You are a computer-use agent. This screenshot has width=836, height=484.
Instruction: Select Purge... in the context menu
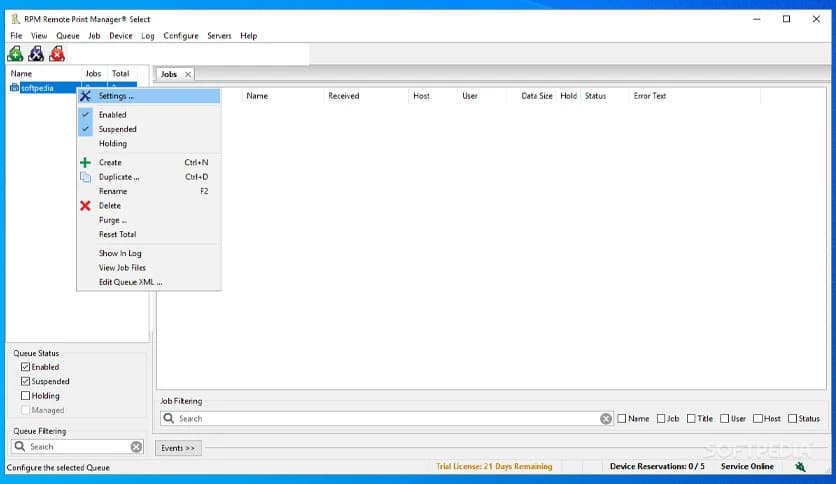pyautogui.click(x=149, y=220)
